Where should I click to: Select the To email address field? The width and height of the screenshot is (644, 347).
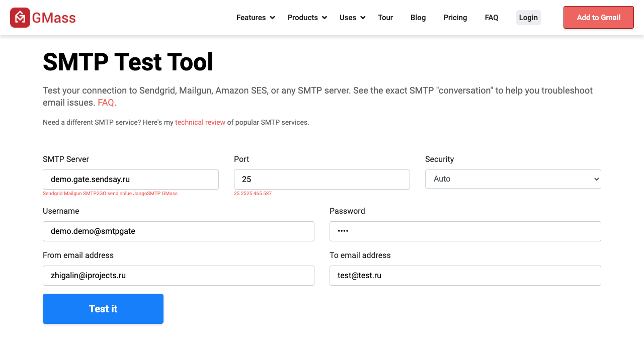coord(465,276)
